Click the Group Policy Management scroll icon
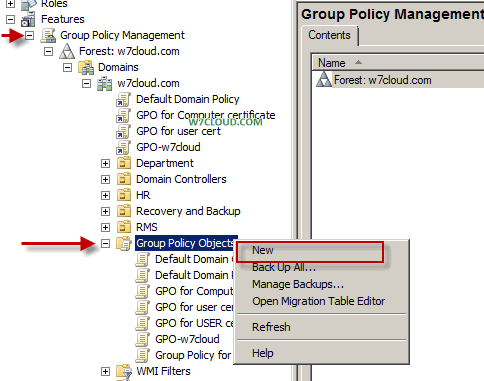Screen dimensions: 484x381 (48, 35)
